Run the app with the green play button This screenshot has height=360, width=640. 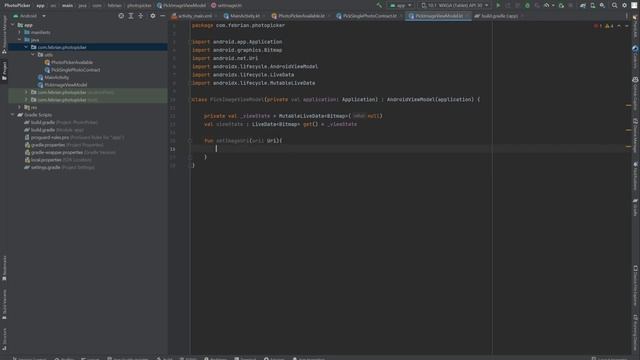click(498, 5)
